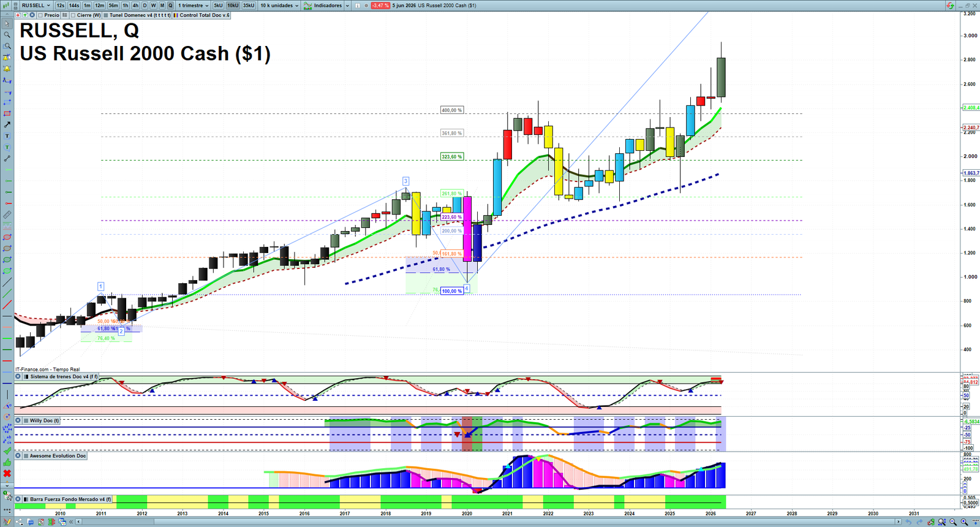Select the 12s timeframe
The width and height of the screenshot is (980, 527).
click(60, 6)
